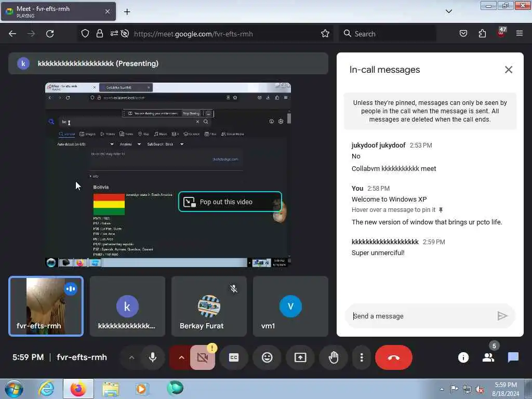Turn on the camera with the warning badge

coord(203,357)
